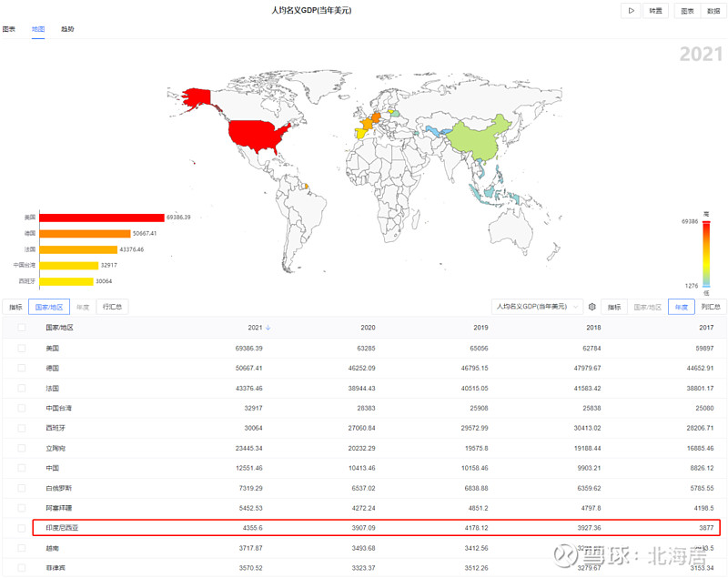Click the sort arrow beside 2021 column
The height and width of the screenshot is (578, 728).
point(268,328)
